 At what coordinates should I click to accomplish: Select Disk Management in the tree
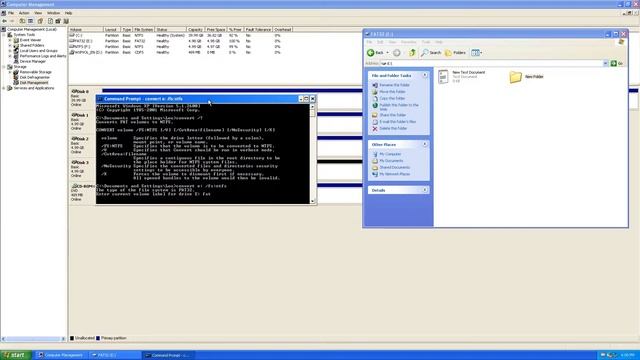pyautogui.click(x=34, y=82)
